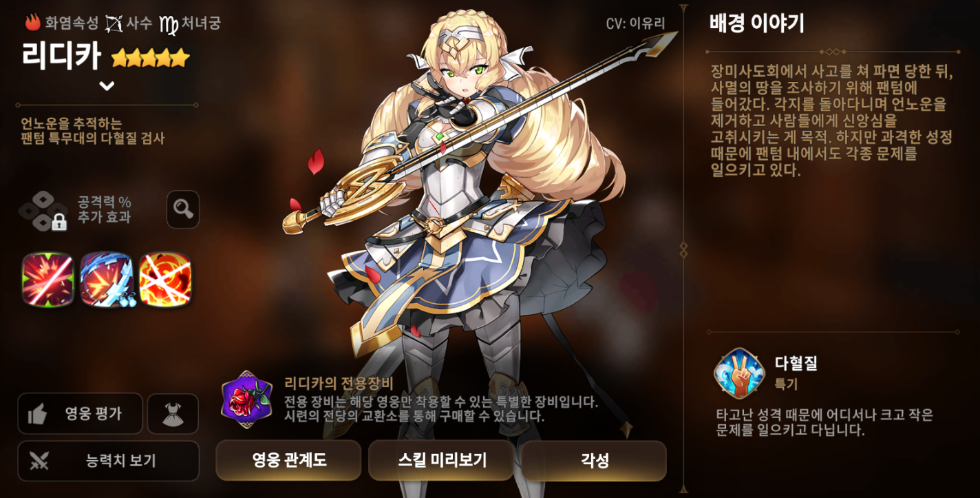Click the 배경 이야기 heading

(757, 23)
